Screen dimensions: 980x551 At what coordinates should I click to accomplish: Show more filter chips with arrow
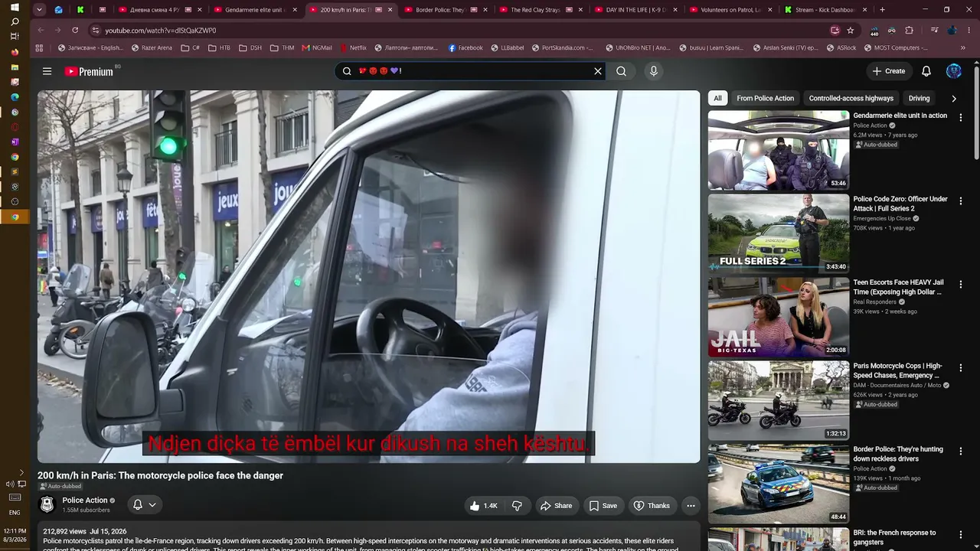coord(953,98)
